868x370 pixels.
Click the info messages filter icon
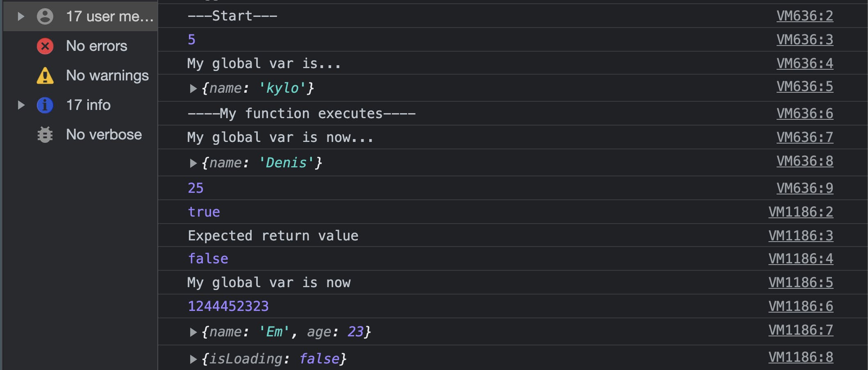pos(45,105)
